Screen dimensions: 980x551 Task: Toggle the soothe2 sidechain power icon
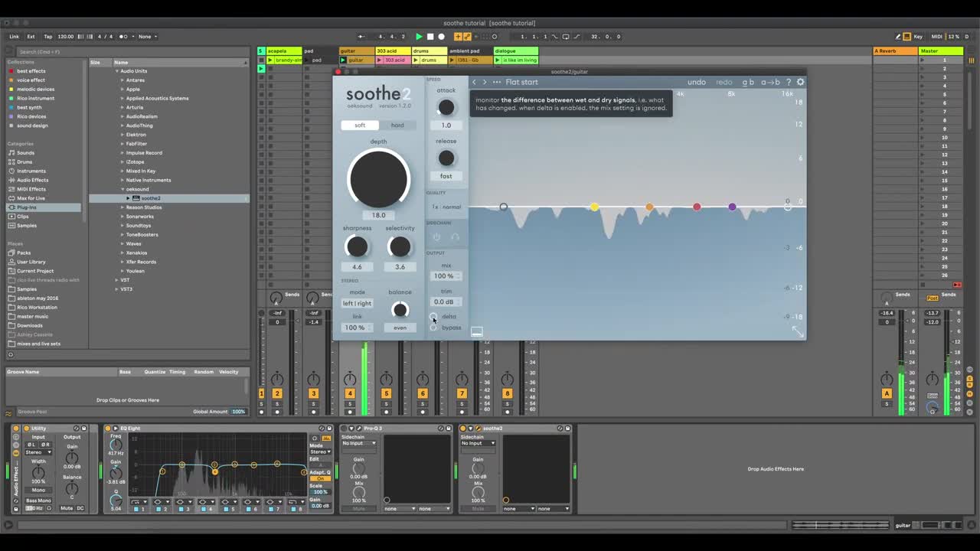pyautogui.click(x=437, y=237)
